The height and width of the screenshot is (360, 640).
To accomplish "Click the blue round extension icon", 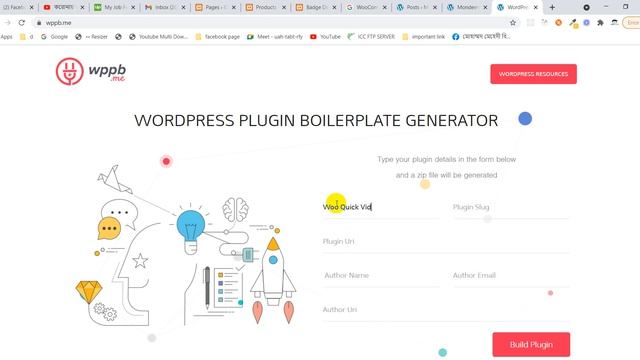I will click(x=586, y=23).
